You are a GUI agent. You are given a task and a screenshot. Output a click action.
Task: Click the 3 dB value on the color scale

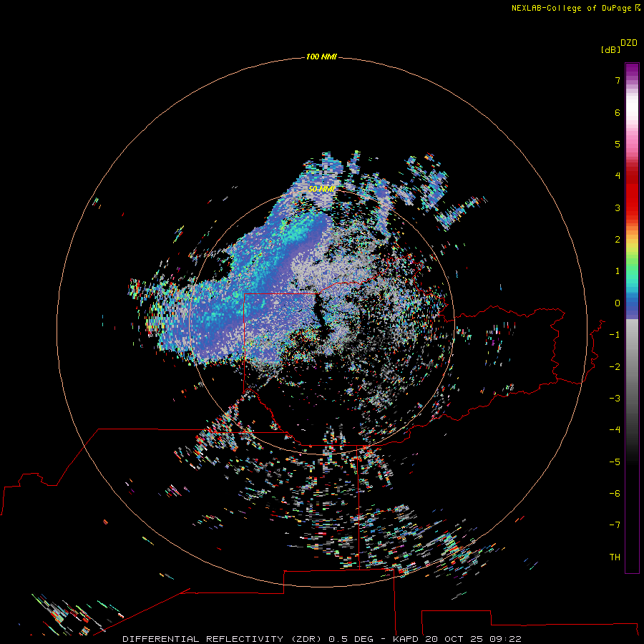pos(618,208)
